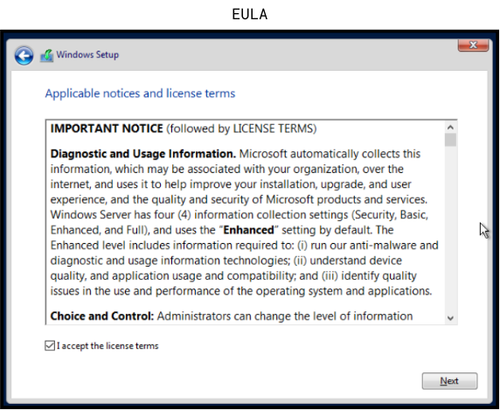500x410 pixels.
Task: Click the "Choice and Control:" bold text
Action: click(x=102, y=316)
